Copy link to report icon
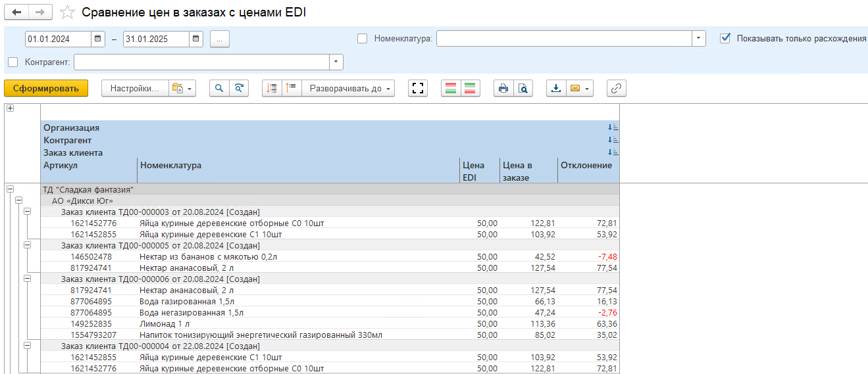Viewport: 868px width, 374px height. pos(616,89)
